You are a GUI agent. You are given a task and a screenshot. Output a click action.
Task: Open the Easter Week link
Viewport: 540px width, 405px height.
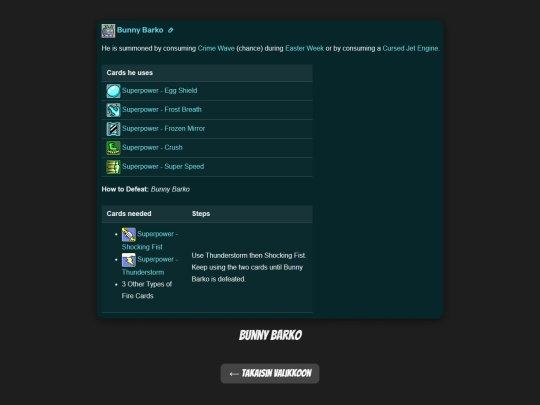tap(304, 48)
